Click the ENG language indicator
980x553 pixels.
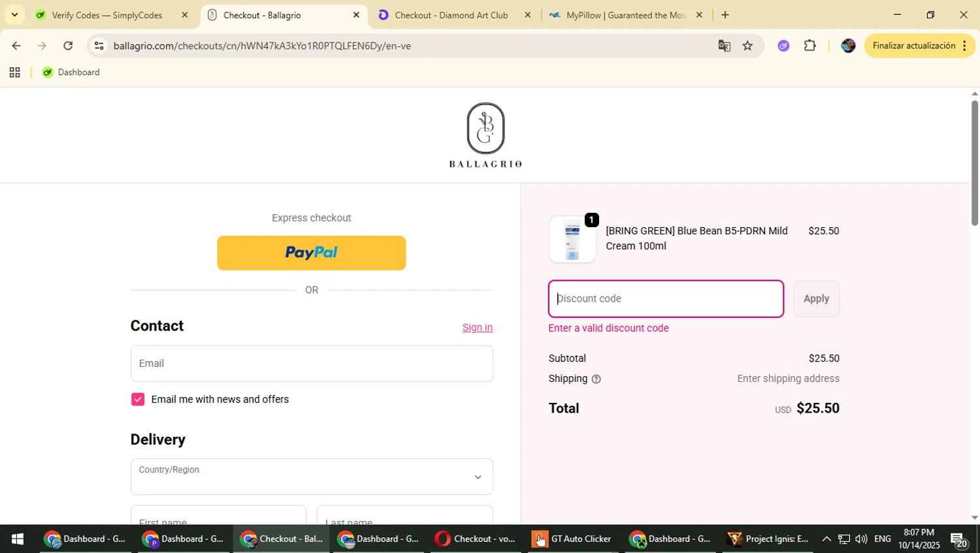pos(883,539)
